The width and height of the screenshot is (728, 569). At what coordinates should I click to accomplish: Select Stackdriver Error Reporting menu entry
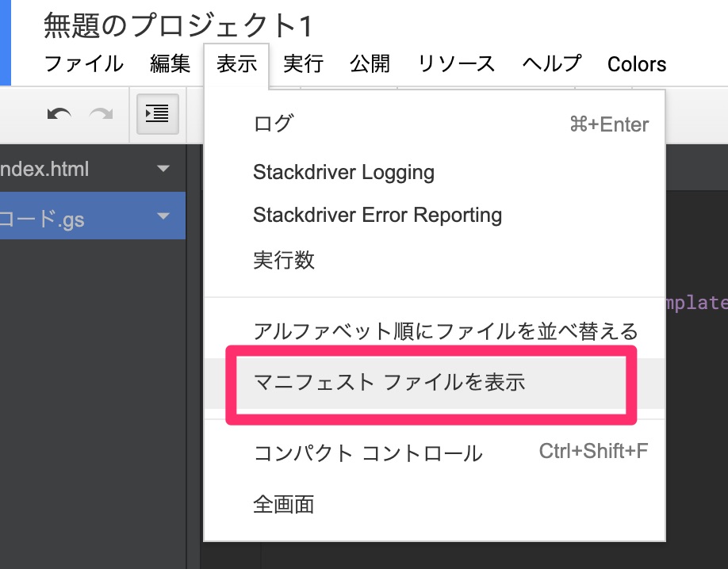(377, 215)
